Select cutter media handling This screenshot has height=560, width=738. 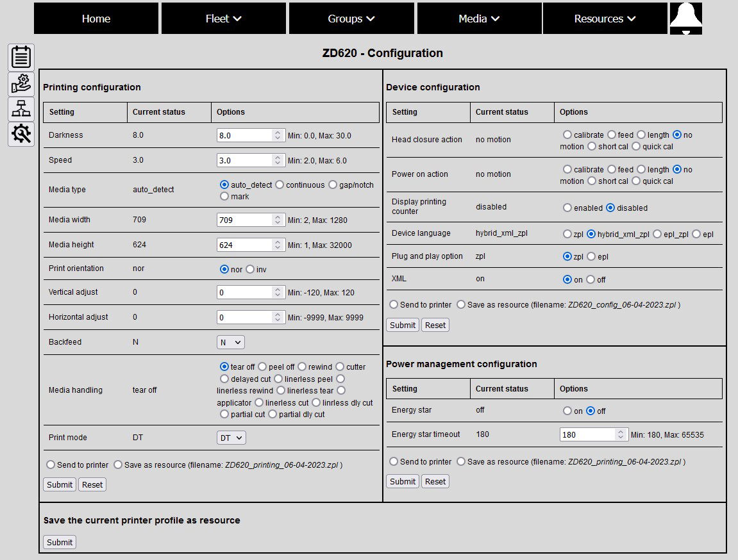coord(340,366)
